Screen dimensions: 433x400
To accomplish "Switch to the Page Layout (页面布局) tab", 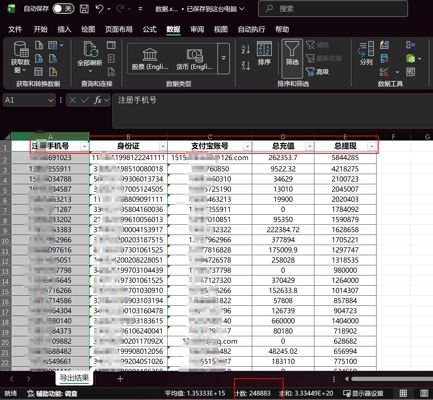I will (x=119, y=29).
